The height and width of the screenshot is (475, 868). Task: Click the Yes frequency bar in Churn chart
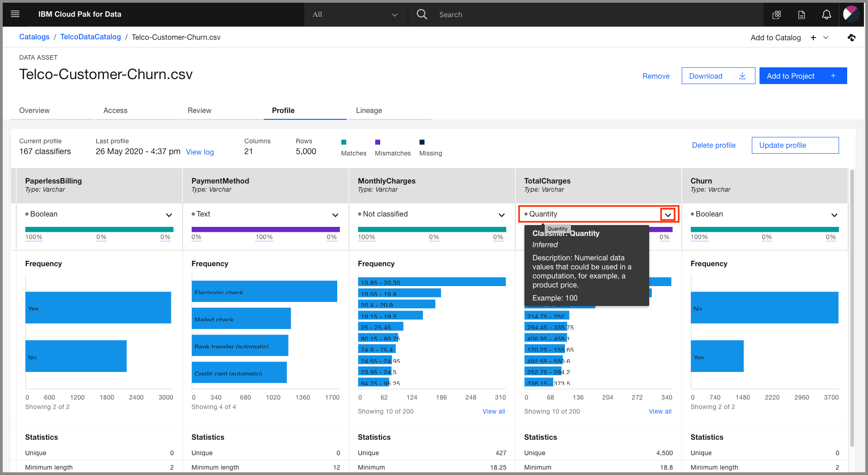coord(717,356)
